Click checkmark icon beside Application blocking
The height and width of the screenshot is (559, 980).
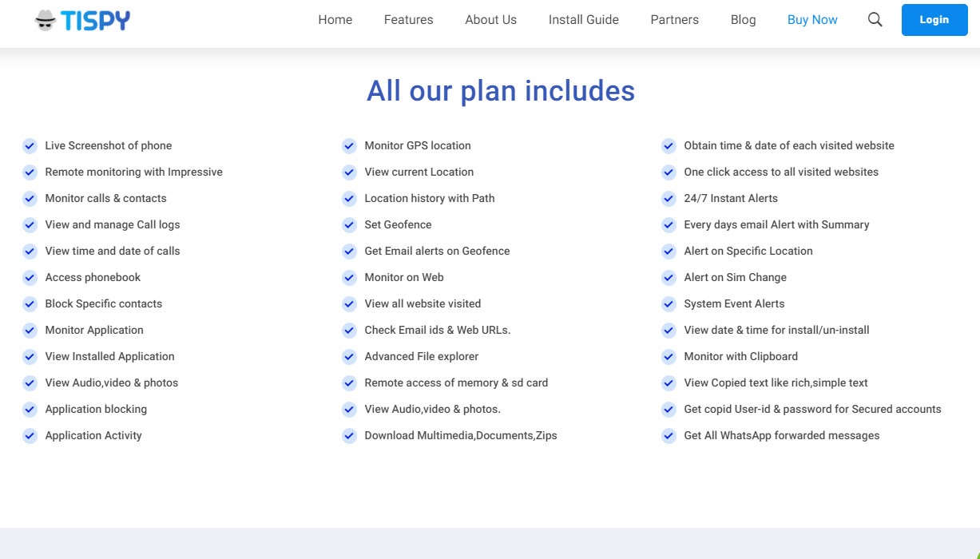click(30, 409)
